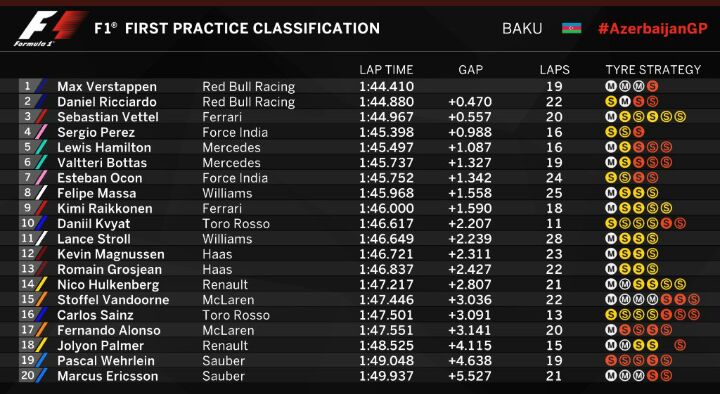
Task: Click the Azerbaijan flag icon
Action: tap(572, 28)
